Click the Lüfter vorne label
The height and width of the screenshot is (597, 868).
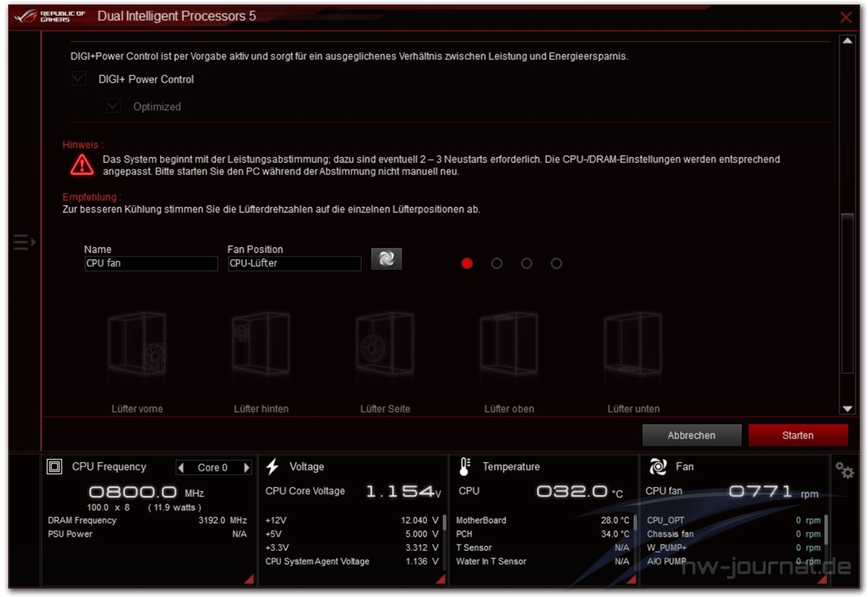click(137, 409)
